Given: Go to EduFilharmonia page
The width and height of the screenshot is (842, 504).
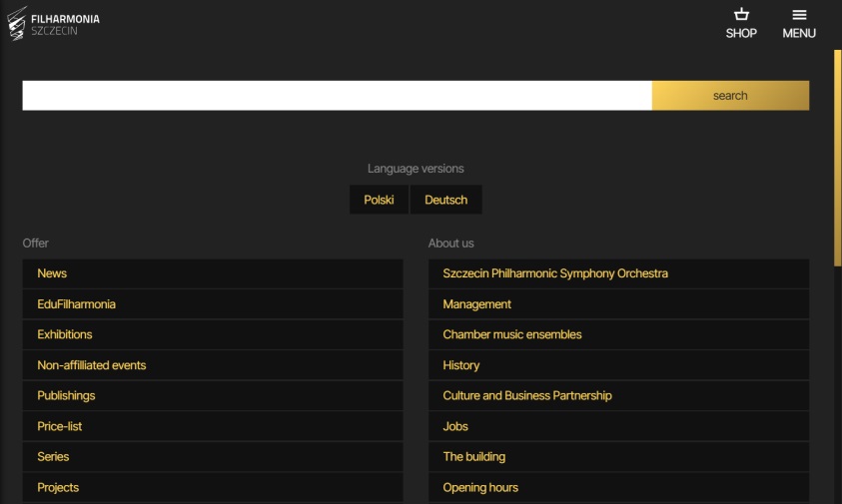Looking at the screenshot, I should tap(76, 304).
